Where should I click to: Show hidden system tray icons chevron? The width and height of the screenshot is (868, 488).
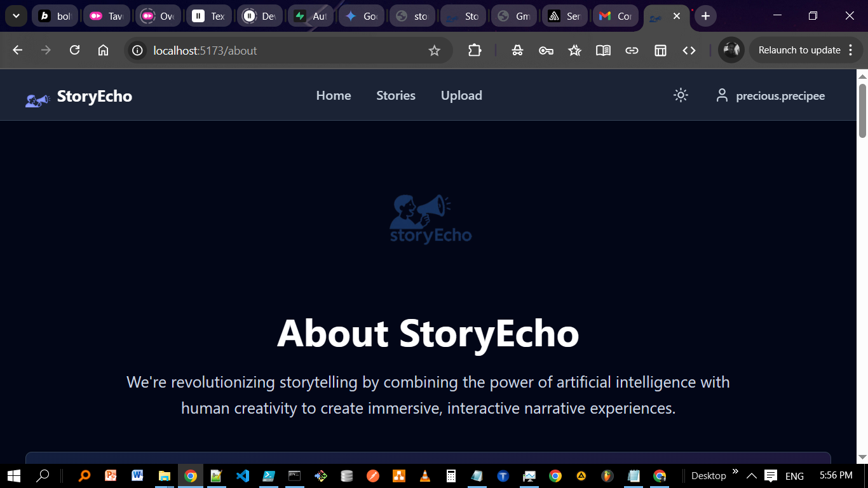click(751, 475)
